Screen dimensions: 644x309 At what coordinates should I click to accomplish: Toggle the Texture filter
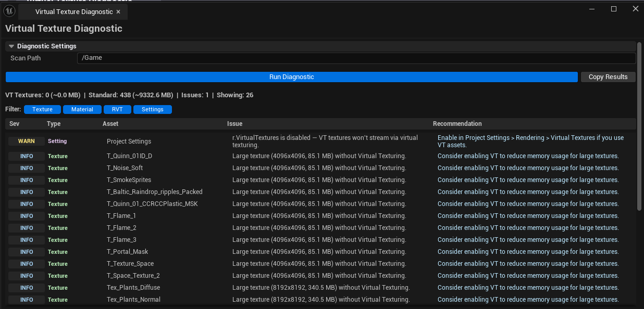click(x=42, y=109)
